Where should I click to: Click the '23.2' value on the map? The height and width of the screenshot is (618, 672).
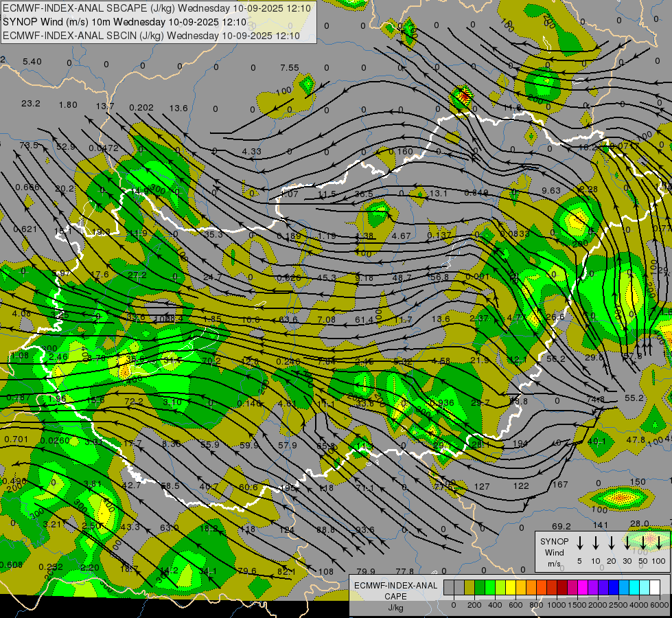31,104
